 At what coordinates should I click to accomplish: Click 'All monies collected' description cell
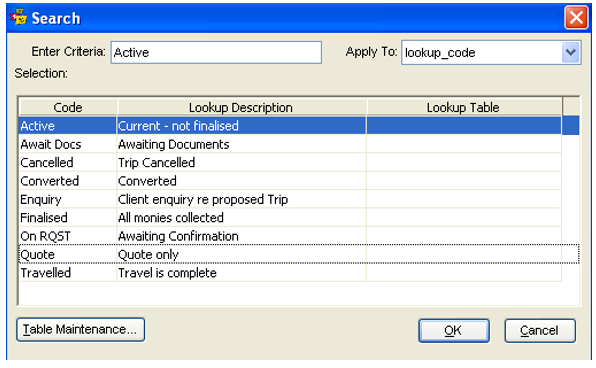coord(241,218)
